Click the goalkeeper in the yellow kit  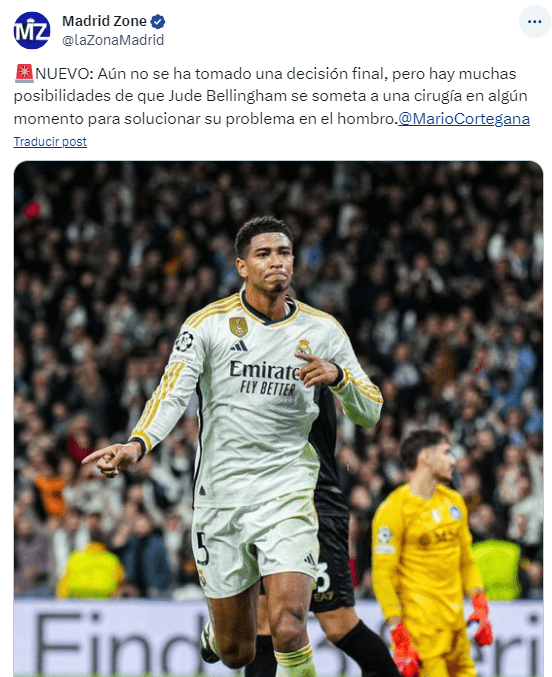coord(430,554)
